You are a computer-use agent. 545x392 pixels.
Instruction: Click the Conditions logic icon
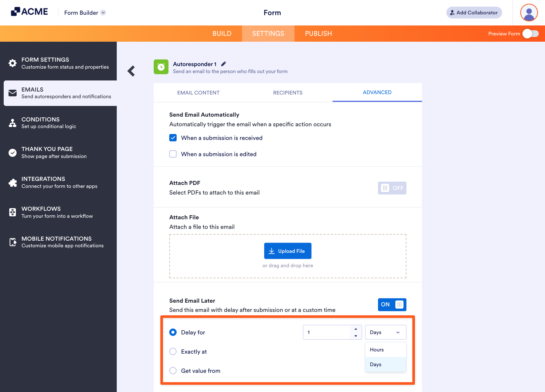click(12, 123)
